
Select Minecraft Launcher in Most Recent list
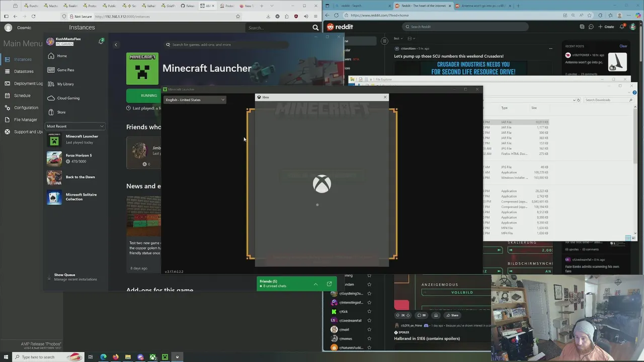click(75, 139)
